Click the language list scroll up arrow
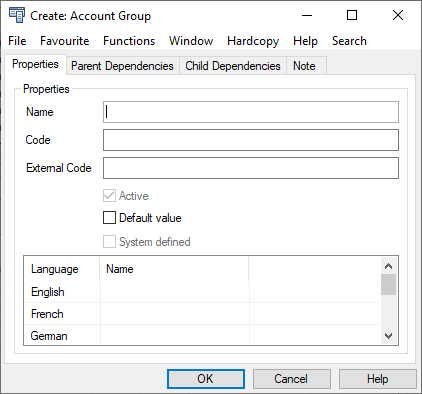This screenshot has height=394, width=422. pyautogui.click(x=388, y=266)
